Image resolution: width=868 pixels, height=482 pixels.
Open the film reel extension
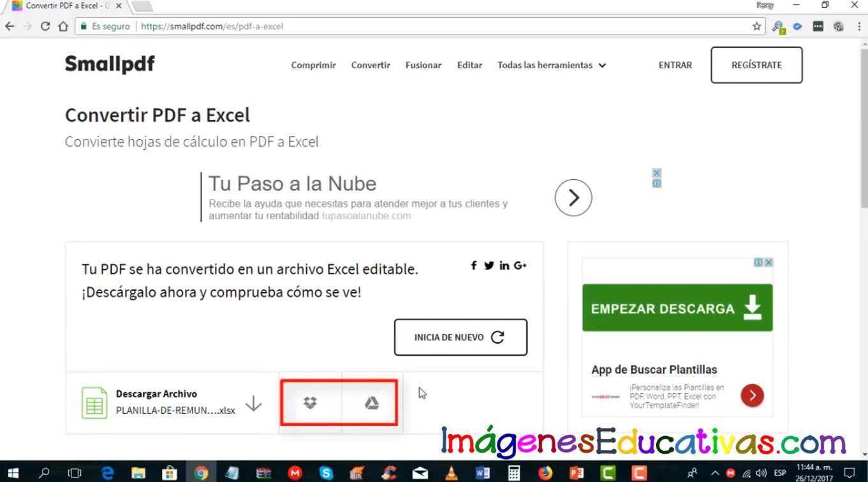point(839,27)
